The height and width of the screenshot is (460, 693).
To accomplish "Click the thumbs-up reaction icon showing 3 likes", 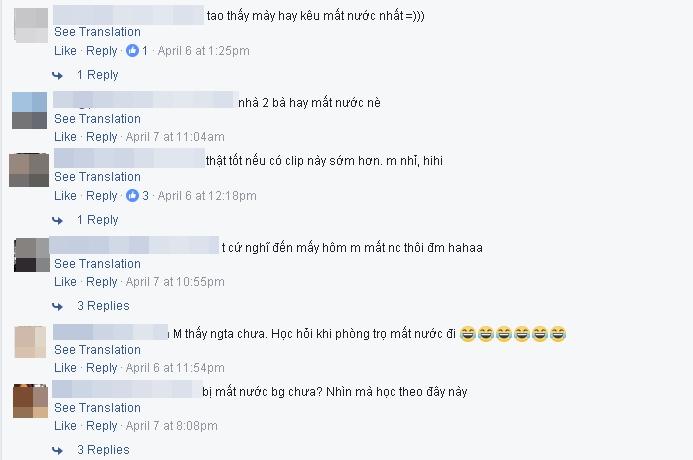I will pyautogui.click(x=132, y=195).
